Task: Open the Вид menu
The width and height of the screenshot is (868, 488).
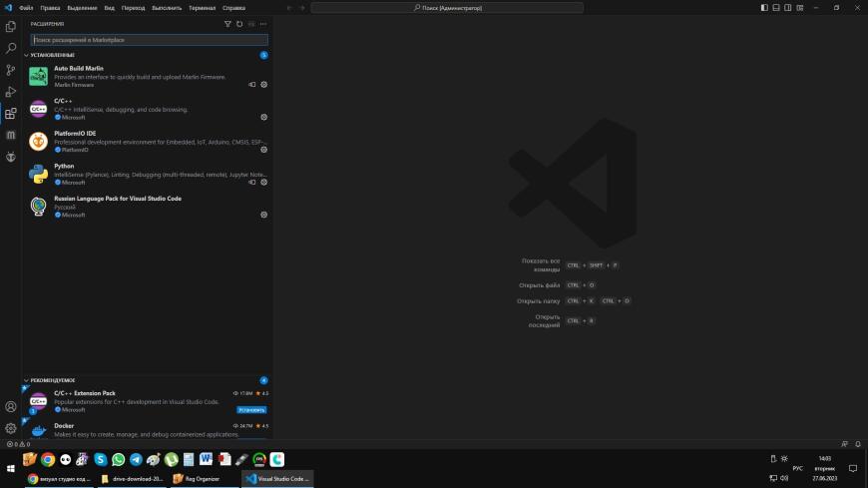Action: (110, 8)
